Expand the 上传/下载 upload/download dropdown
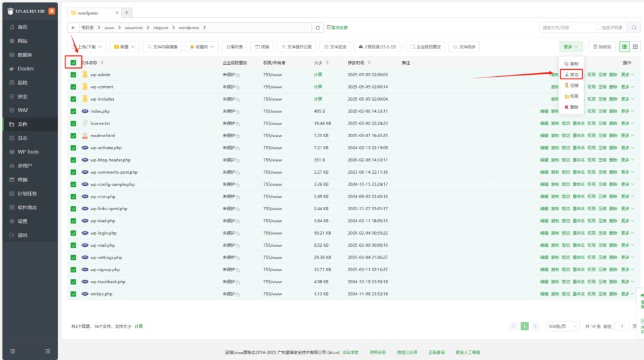This screenshot has height=360, width=644. pyautogui.click(x=88, y=47)
